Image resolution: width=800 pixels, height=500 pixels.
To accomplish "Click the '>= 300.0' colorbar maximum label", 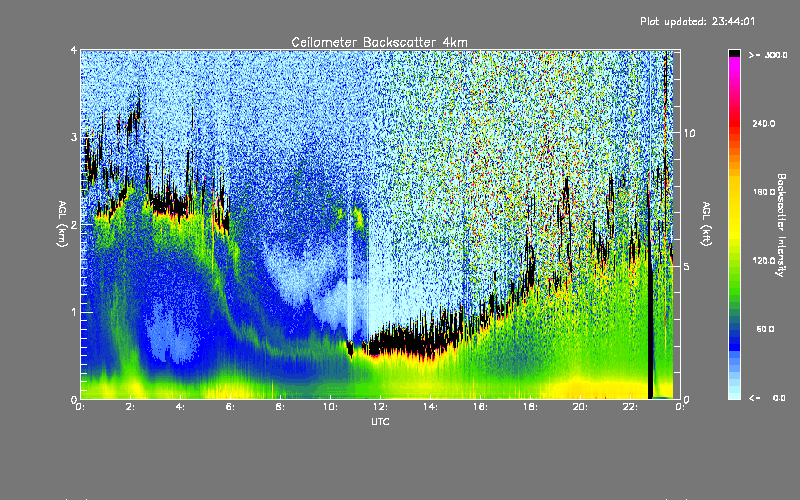I will [x=768, y=55].
